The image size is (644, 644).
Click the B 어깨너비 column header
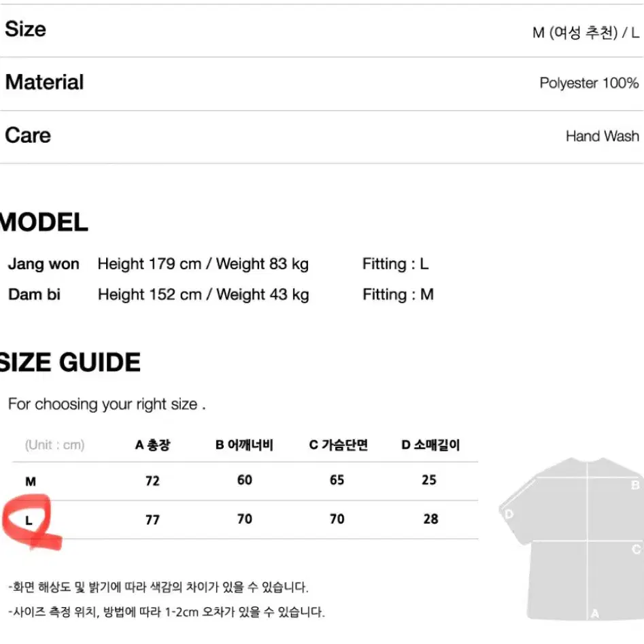[244, 445]
